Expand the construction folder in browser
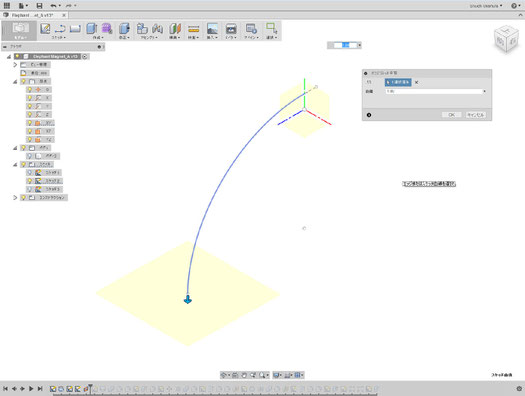 pyautogui.click(x=15, y=197)
